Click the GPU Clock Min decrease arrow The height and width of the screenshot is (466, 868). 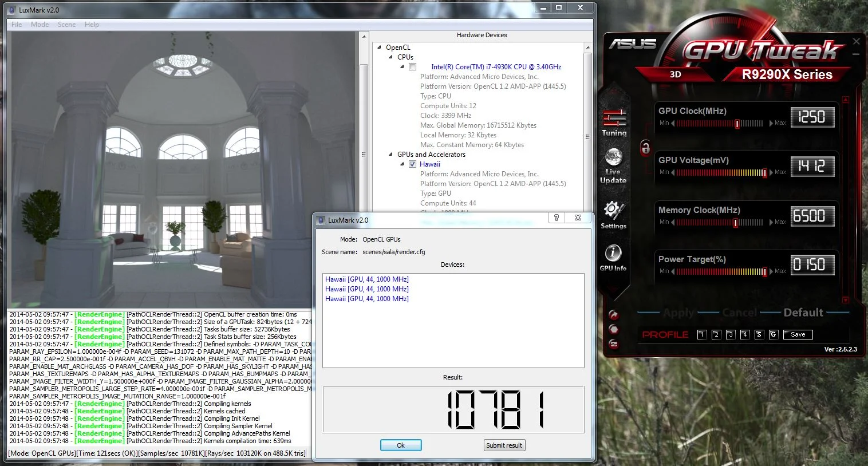[673, 123]
